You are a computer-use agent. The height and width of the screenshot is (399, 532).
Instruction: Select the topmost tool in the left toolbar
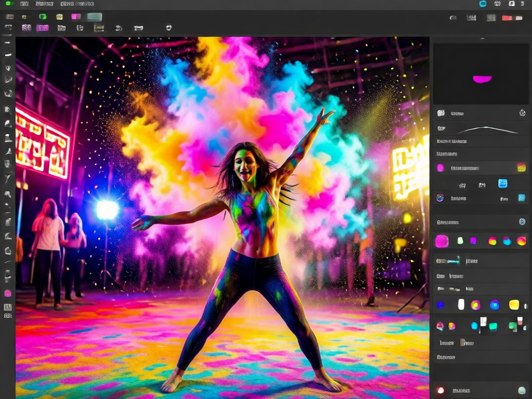[x=8, y=43]
